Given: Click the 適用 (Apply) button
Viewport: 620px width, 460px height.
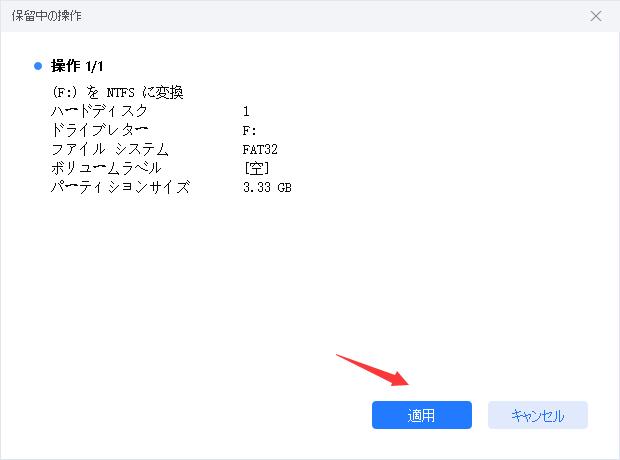Looking at the screenshot, I should pyautogui.click(x=422, y=415).
